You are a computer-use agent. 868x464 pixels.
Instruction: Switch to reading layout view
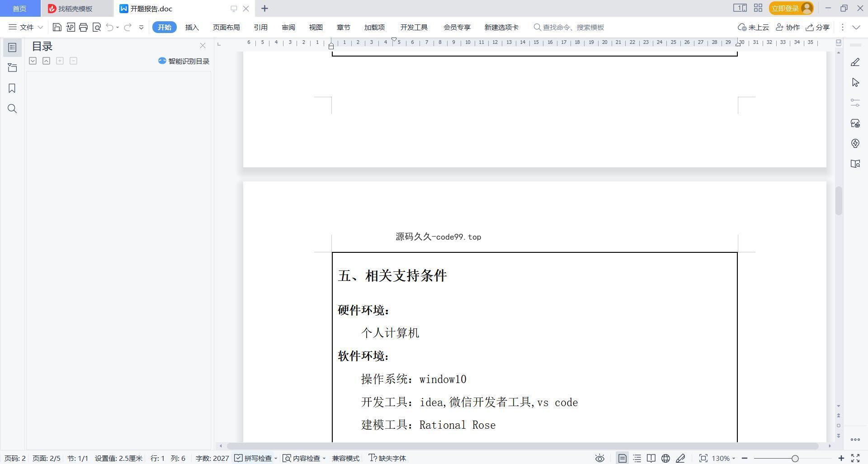coord(651,458)
